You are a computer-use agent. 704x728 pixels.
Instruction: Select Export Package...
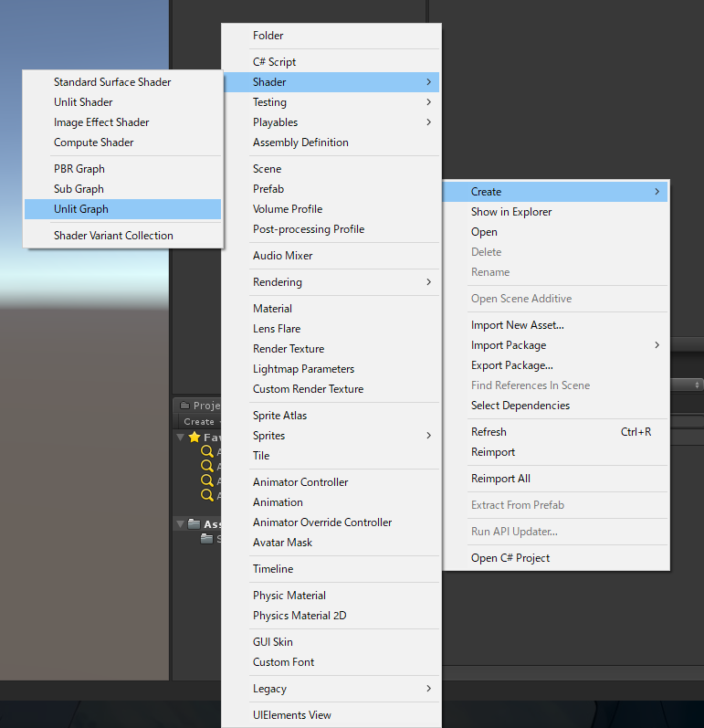point(556,365)
